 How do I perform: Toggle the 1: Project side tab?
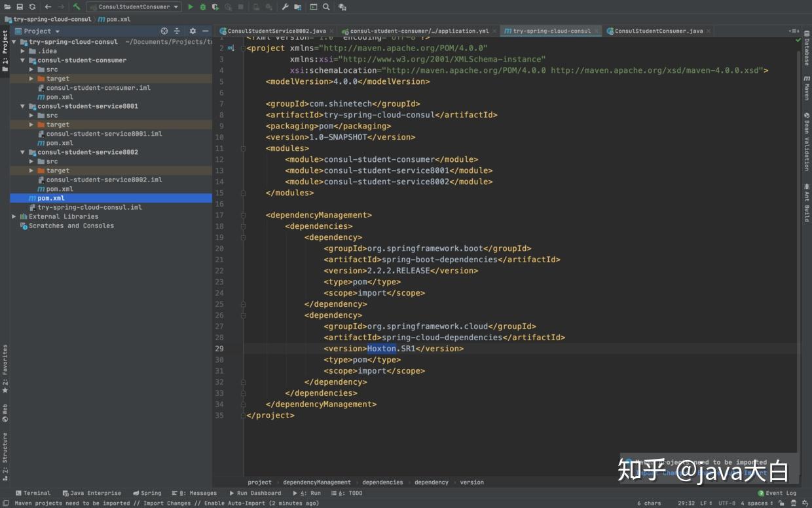tap(5, 50)
